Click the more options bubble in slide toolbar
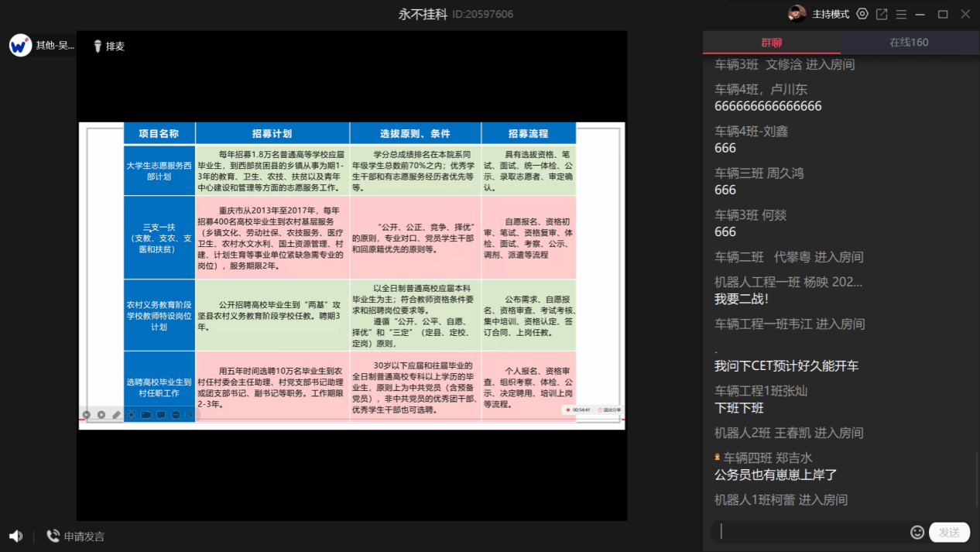 click(176, 415)
